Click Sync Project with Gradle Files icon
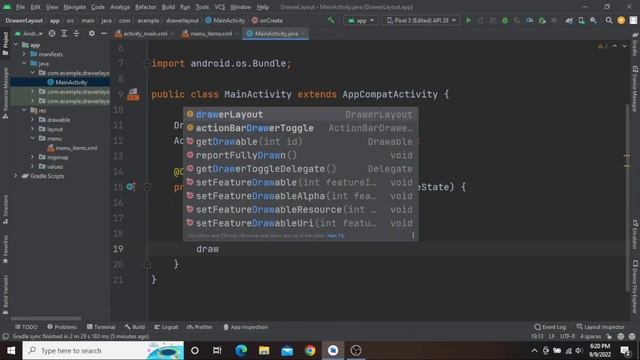The image size is (640, 360). coord(569,20)
